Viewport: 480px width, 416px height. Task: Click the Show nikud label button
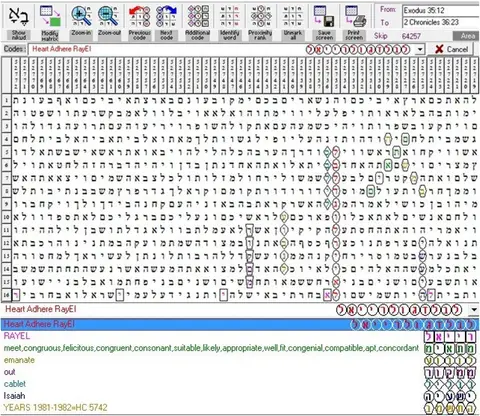(19, 35)
